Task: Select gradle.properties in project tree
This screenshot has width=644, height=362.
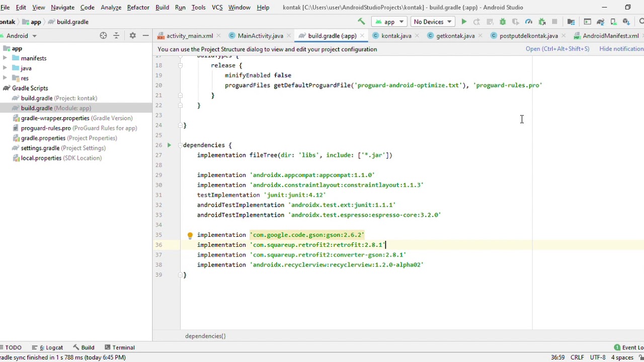Action: click(x=65, y=138)
